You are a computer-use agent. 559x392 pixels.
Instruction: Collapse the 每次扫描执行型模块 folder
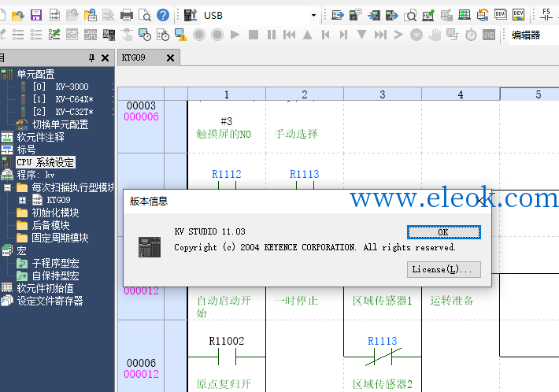click(8, 187)
